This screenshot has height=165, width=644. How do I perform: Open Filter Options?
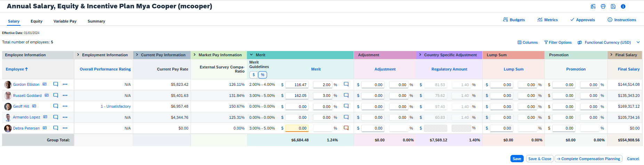[558, 42]
